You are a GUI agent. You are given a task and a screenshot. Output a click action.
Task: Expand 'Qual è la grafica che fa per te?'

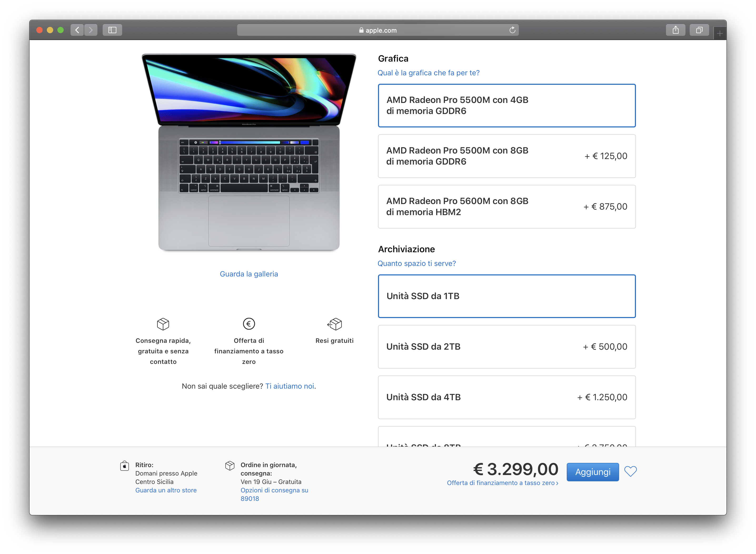[x=429, y=73]
